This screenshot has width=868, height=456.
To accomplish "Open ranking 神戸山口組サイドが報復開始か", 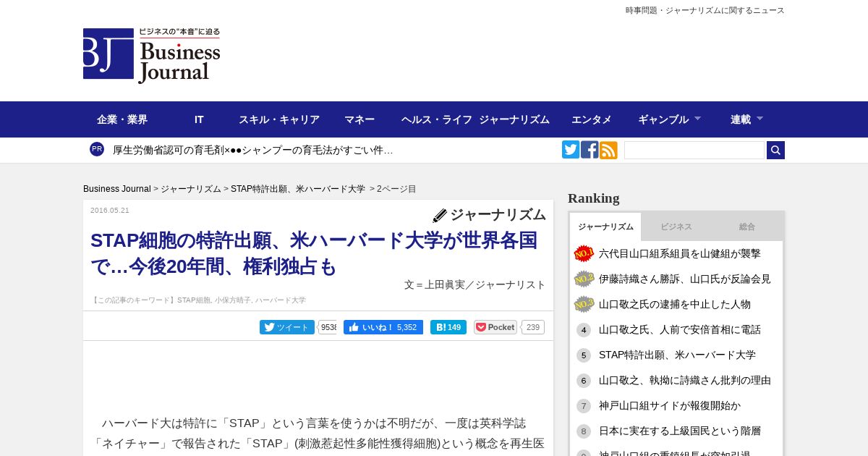I will tap(670, 405).
